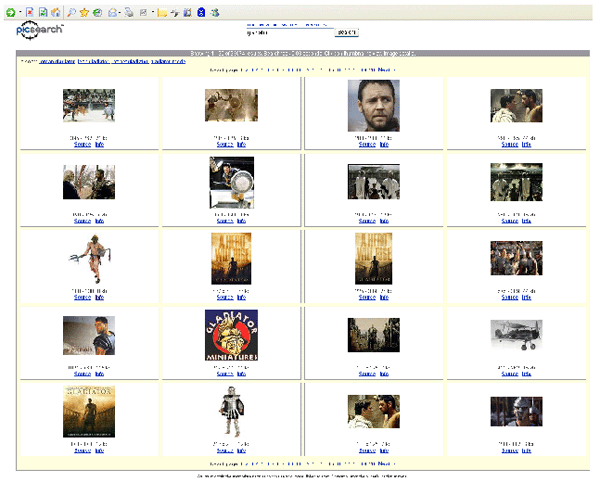Click the last toolbar icon with green arrow
Viewport: 600px width, 482px height.
coord(215,13)
